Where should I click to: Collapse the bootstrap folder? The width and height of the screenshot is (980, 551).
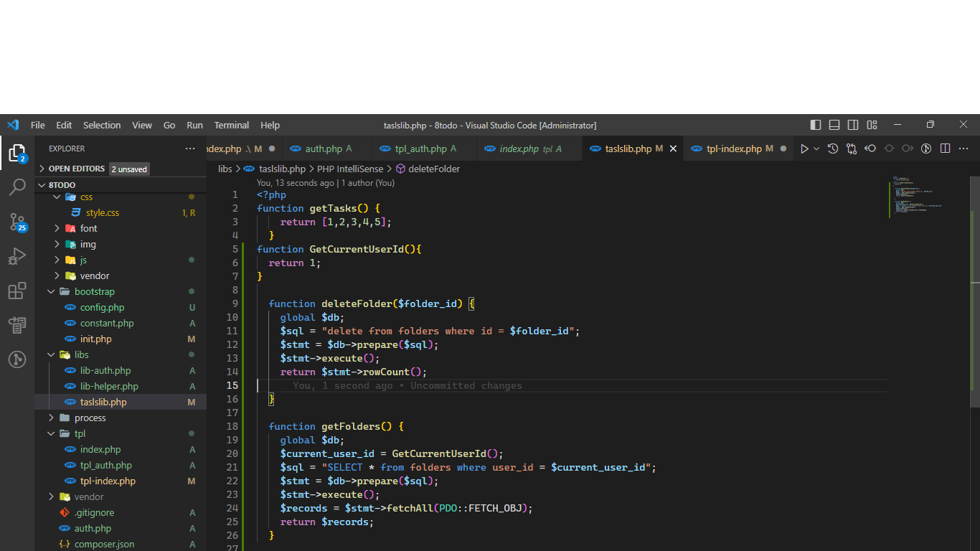(x=51, y=291)
